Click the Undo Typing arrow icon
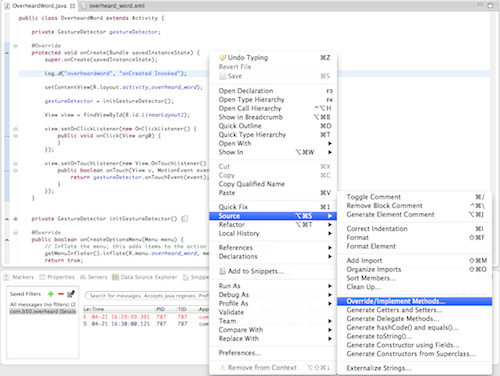This screenshot has width=500, height=376. coord(223,58)
